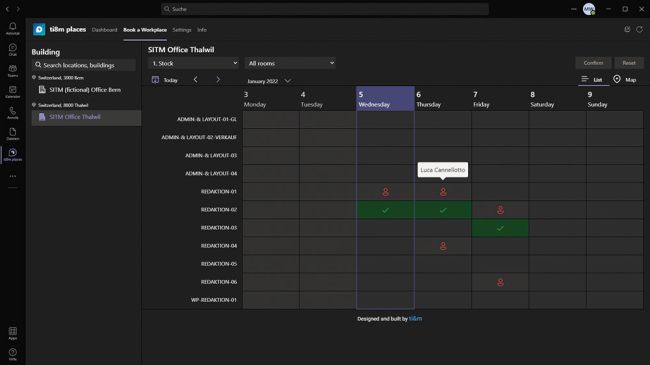Go to previous week arrow
Image resolution: width=650 pixels, height=365 pixels.
196,79
